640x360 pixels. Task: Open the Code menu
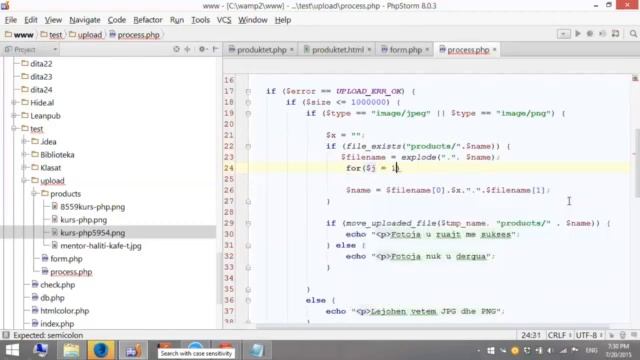tap(117, 20)
